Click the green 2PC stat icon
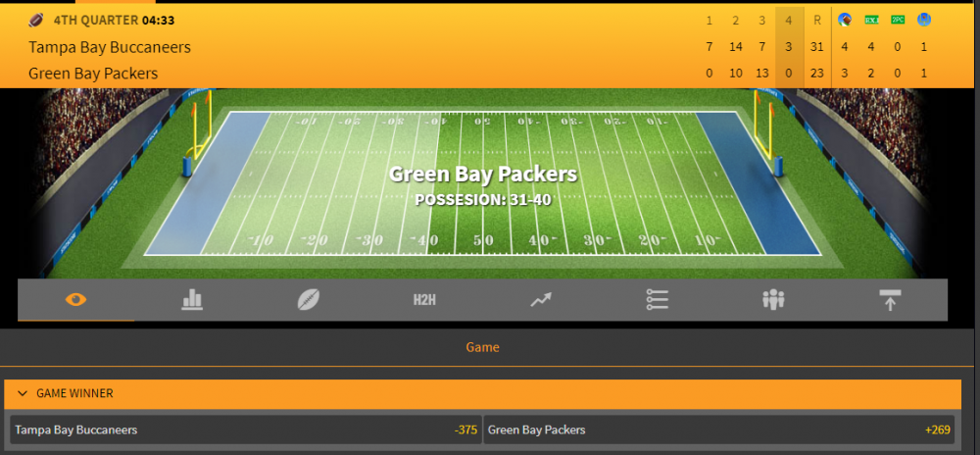This screenshot has width=980, height=455. pos(898,20)
